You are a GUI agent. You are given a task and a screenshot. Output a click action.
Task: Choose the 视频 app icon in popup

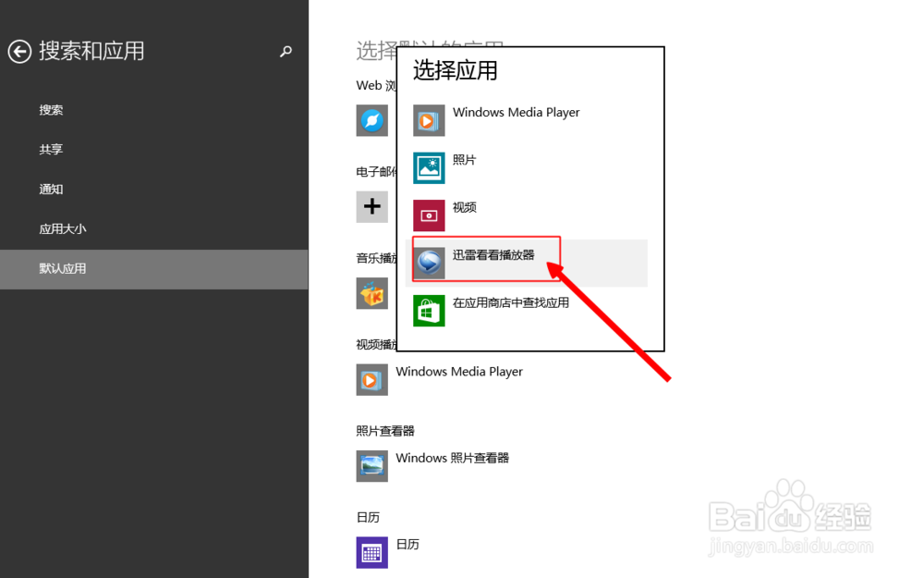[x=429, y=215]
